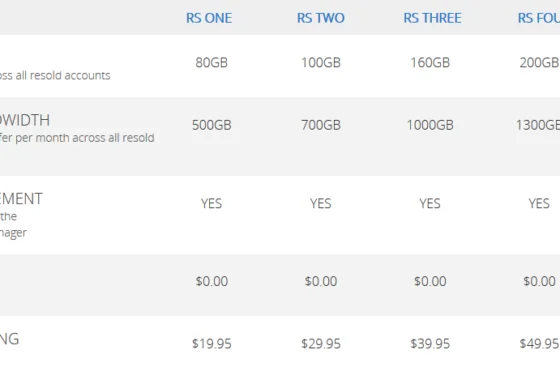Click the 1000GB bandwidth cell
The height and width of the screenshot is (367, 560).
430,125
